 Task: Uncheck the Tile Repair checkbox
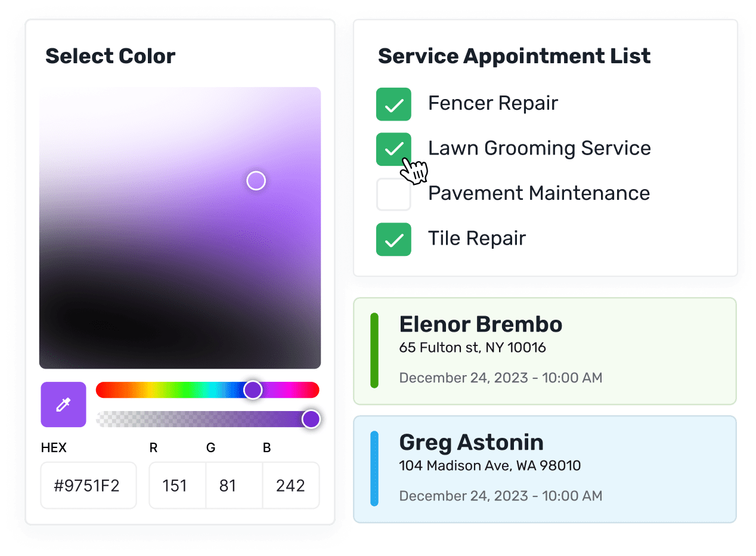(x=394, y=239)
